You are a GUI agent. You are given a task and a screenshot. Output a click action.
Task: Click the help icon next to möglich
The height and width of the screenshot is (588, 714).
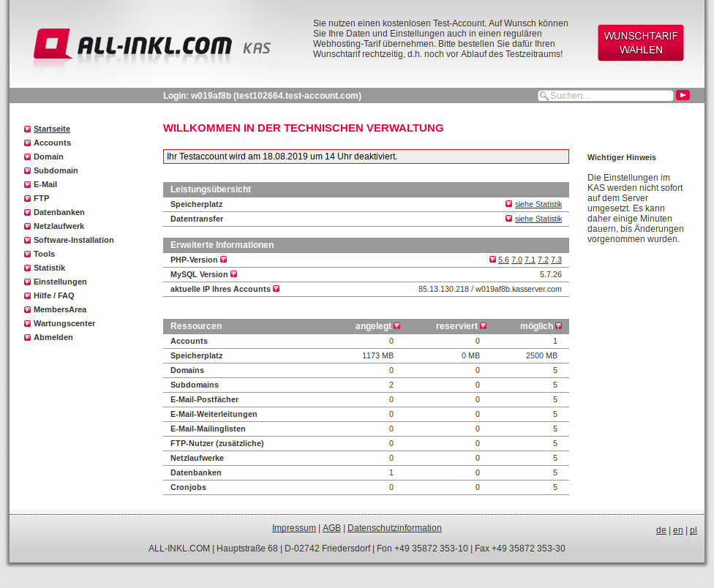click(559, 326)
